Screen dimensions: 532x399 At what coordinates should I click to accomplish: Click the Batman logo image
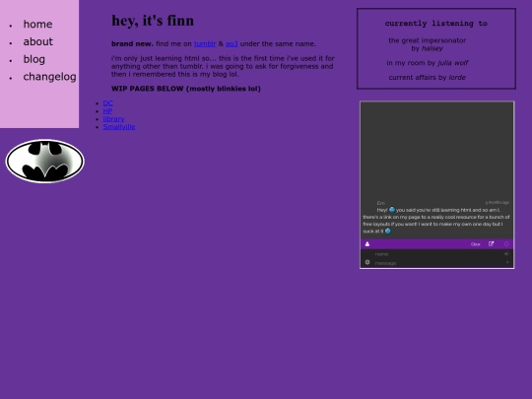[x=44, y=162]
